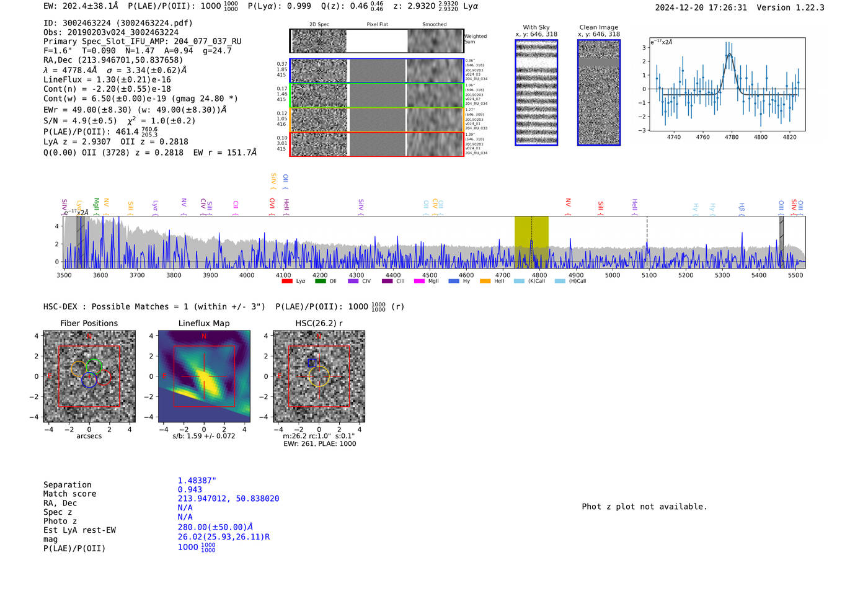868x591 pixels.
Task: Click the ID: 3002463224 line
Action: (x=118, y=23)
